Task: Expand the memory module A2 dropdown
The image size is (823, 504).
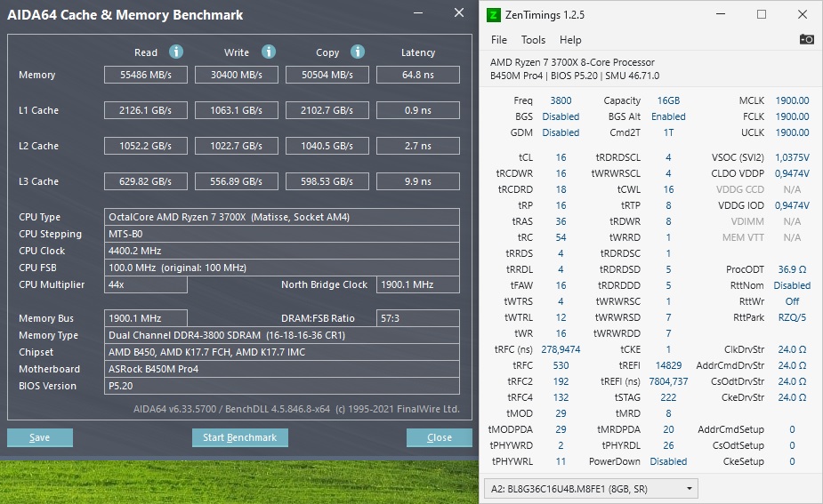Action: (591, 489)
